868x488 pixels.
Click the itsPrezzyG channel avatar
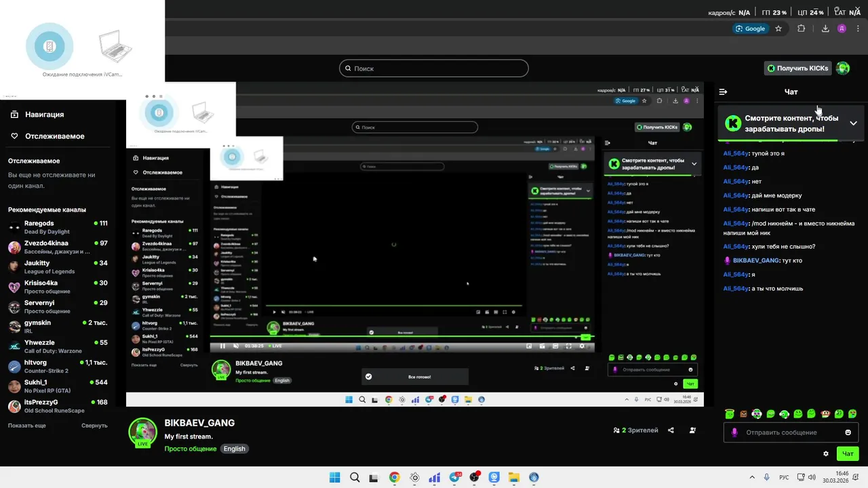pyautogui.click(x=14, y=406)
